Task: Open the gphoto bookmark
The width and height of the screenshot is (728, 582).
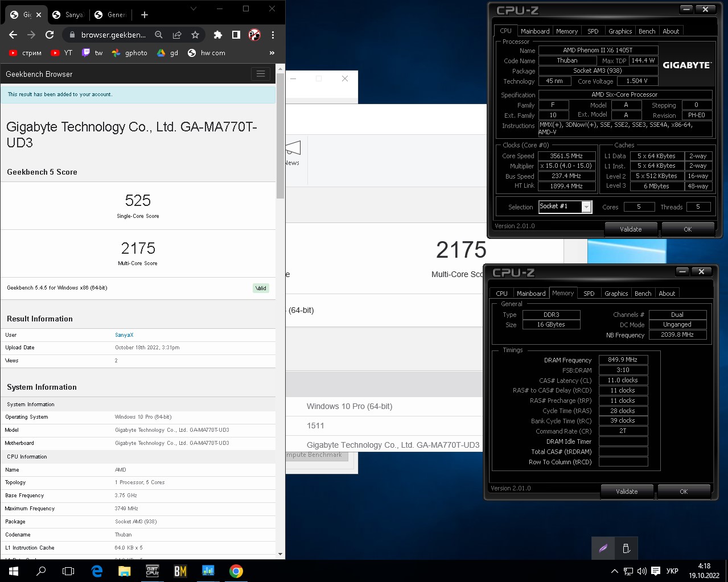Action: click(x=130, y=53)
